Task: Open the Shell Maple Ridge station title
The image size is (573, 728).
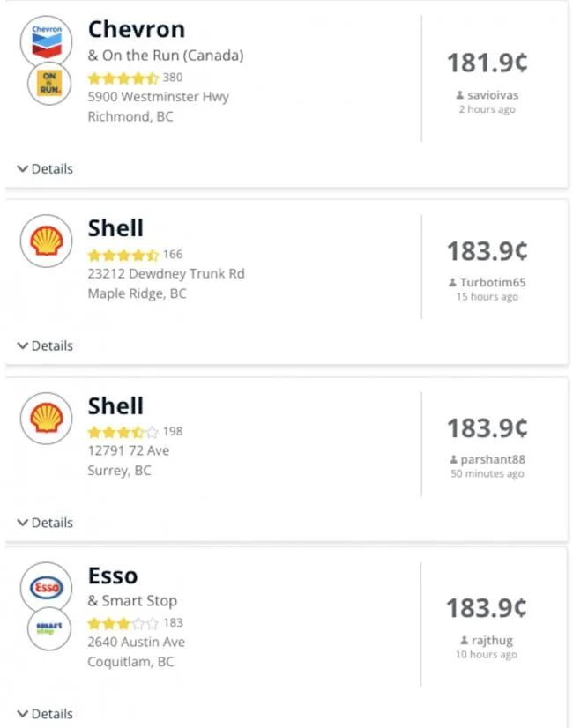Action: (115, 228)
